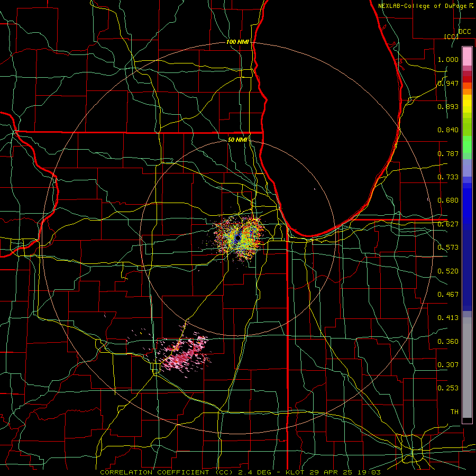The image size is (476, 476).
Task: Select the 0.360 scale value
Action: pos(448,342)
